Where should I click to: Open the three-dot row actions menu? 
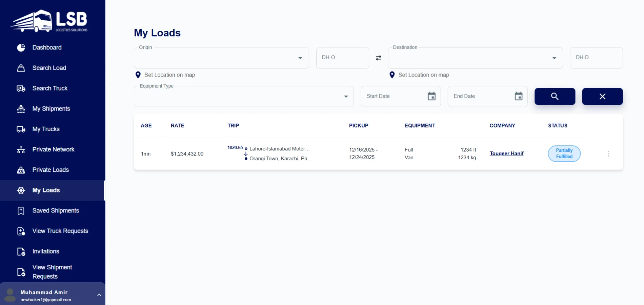coord(608,154)
